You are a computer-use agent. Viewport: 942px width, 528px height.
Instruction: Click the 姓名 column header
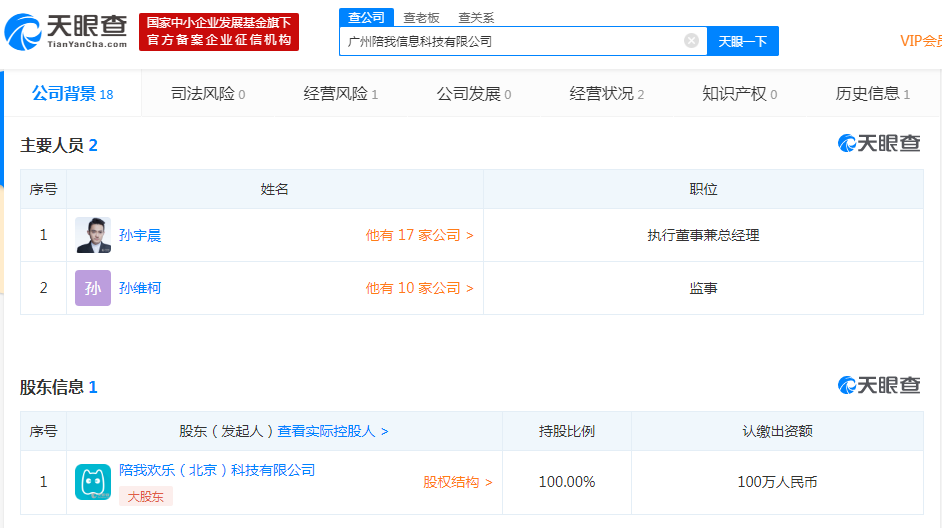click(275, 189)
